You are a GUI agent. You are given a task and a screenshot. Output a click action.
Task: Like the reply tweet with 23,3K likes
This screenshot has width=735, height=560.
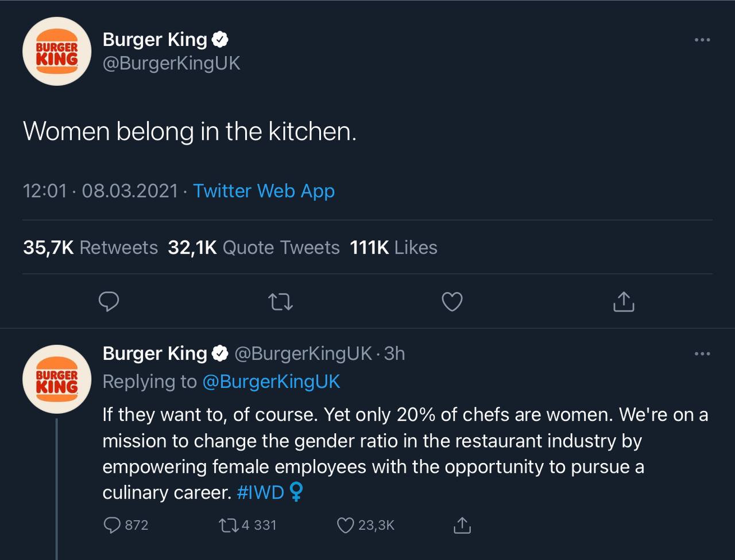[x=365, y=525]
